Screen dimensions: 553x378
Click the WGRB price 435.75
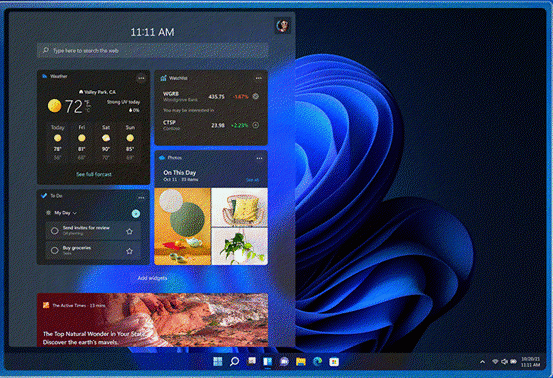point(217,97)
